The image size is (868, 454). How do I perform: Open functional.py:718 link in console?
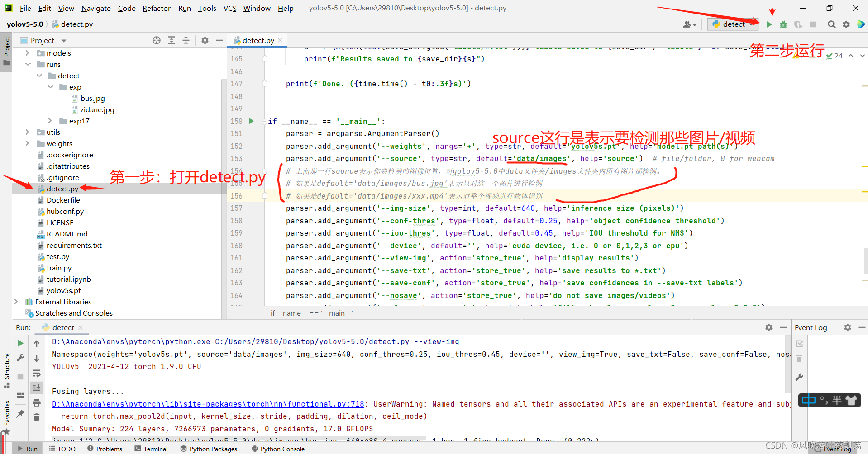pyautogui.click(x=208, y=404)
